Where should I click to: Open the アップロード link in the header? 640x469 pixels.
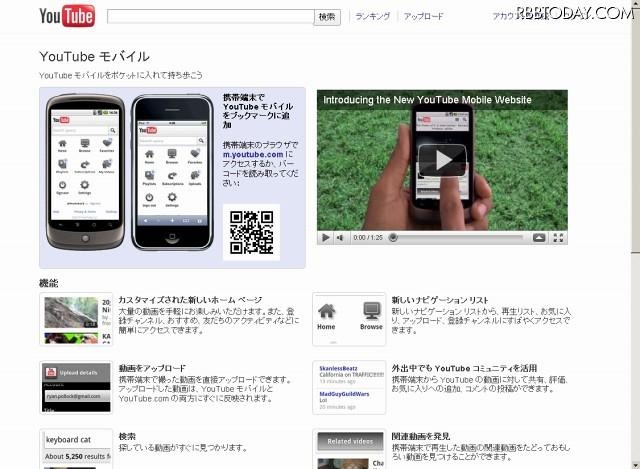pos(423,17)
